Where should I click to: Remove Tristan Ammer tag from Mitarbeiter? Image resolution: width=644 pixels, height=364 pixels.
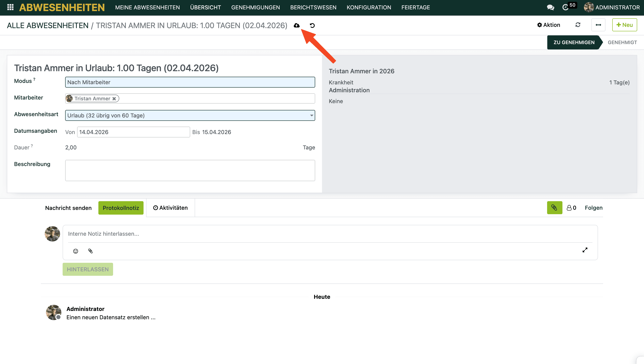coord(114,99)
